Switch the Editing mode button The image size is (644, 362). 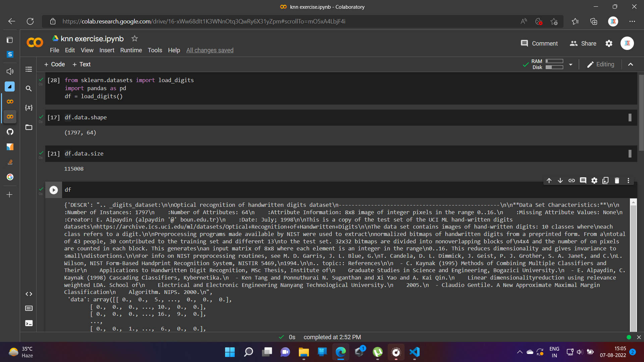pyautogui.click(x=600, y=64)
